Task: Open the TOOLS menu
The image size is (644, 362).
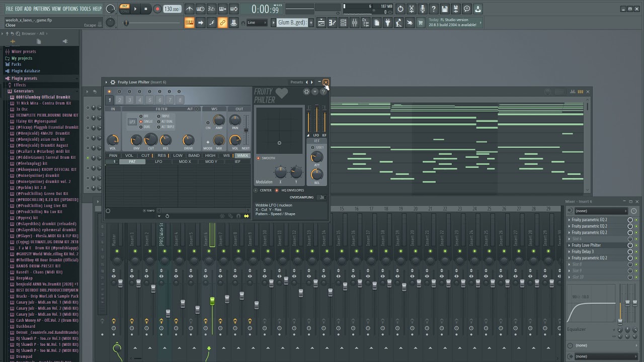Action: coord(85,9)
